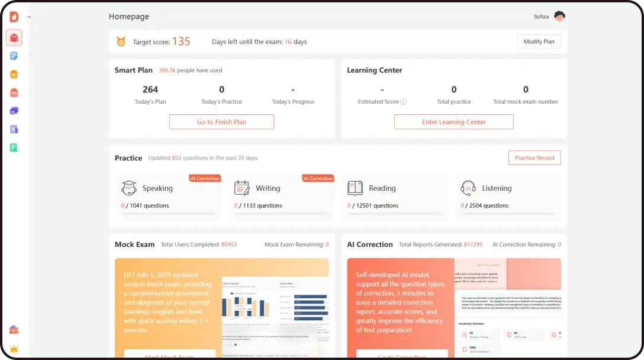Click the Sofza profile avatar

pyautogui.click(x=559, y=17)
